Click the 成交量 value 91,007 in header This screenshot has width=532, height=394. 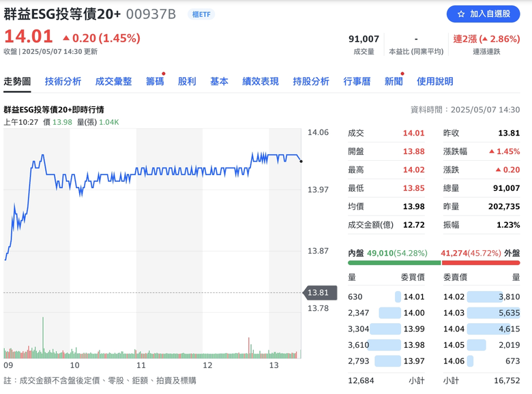click(364, 39)
